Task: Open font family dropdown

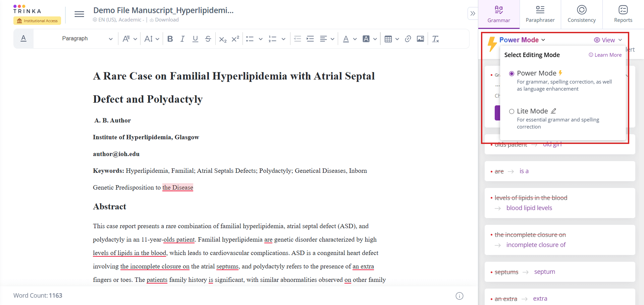Action: point(130,39)
